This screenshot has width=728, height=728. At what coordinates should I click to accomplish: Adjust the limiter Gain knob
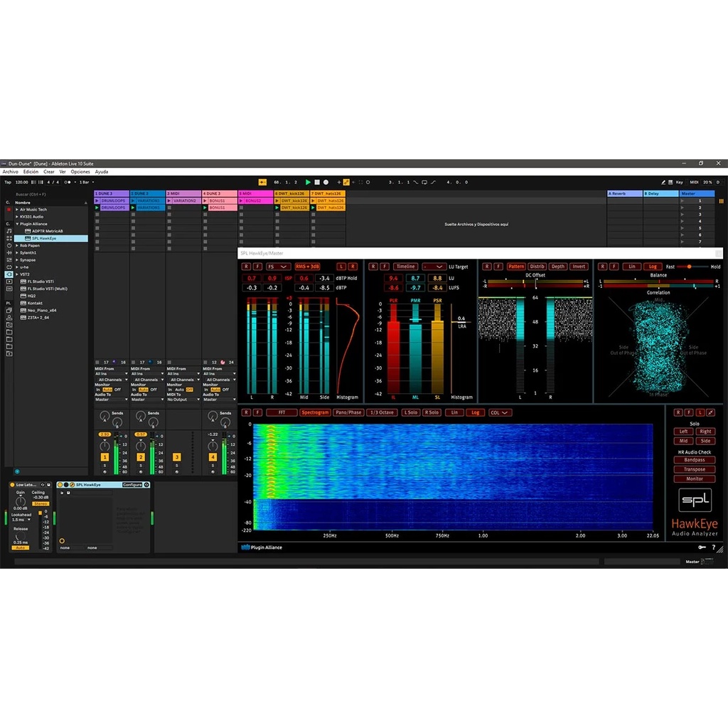click(x=21, y=501)
